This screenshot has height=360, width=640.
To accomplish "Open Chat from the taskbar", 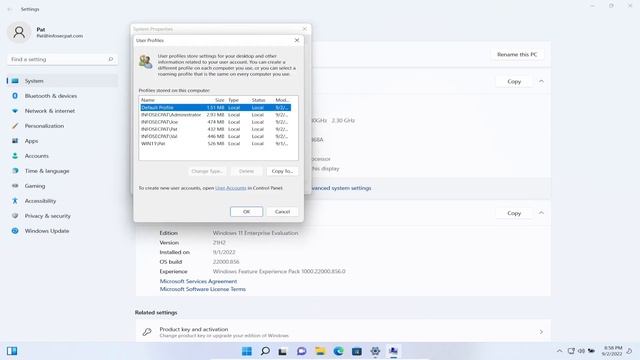I will point(302,351).
